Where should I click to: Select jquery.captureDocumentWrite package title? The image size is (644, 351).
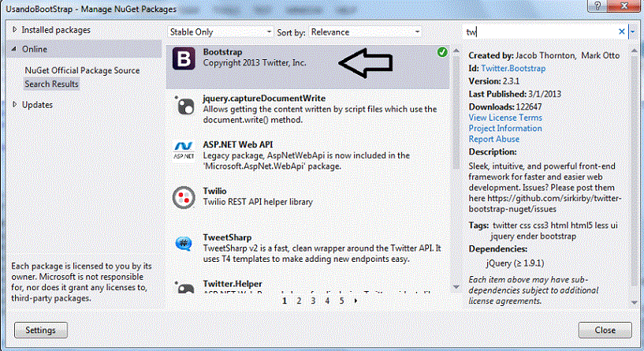pyautogui.click(x=264, y=99)
